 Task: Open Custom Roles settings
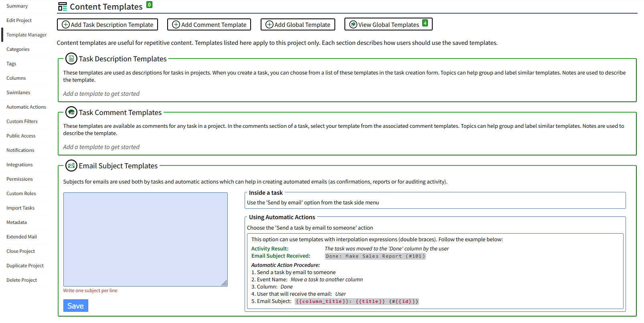(21, 194)
